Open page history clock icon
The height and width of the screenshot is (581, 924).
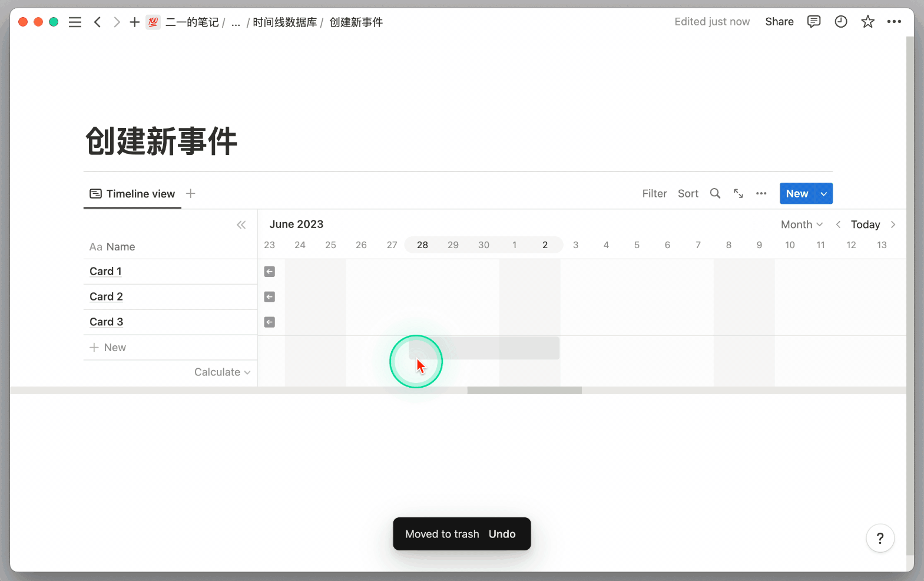click(841, 22)
